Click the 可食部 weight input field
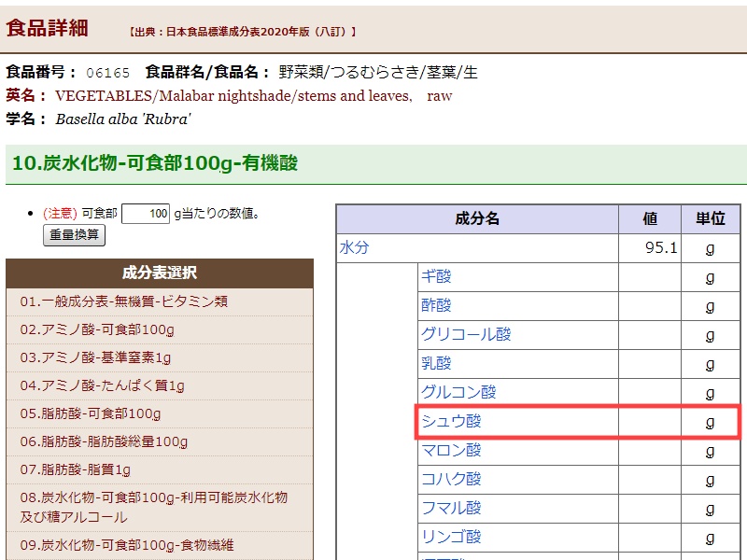The height and width of the screenshot is (560, 747). [x=146, y=214]
